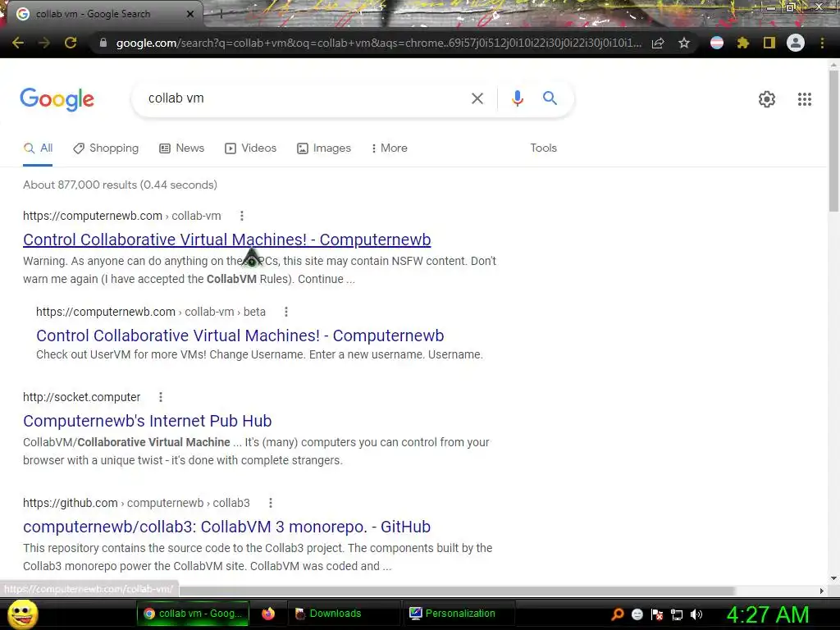Viewport: 840px width, 630px height.
Task: Click the About 877,000 results text
Action: coord(120,185)
